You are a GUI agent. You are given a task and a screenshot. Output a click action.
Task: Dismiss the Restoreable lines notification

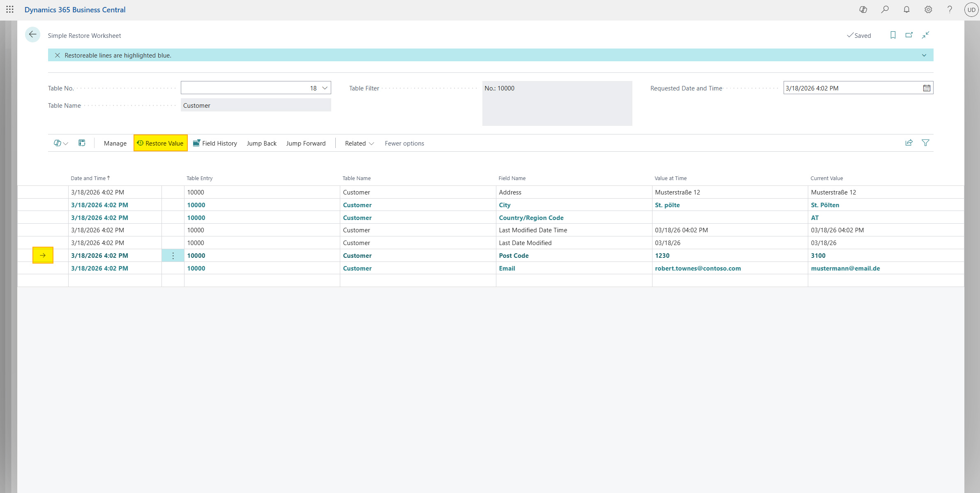point(58,55)
